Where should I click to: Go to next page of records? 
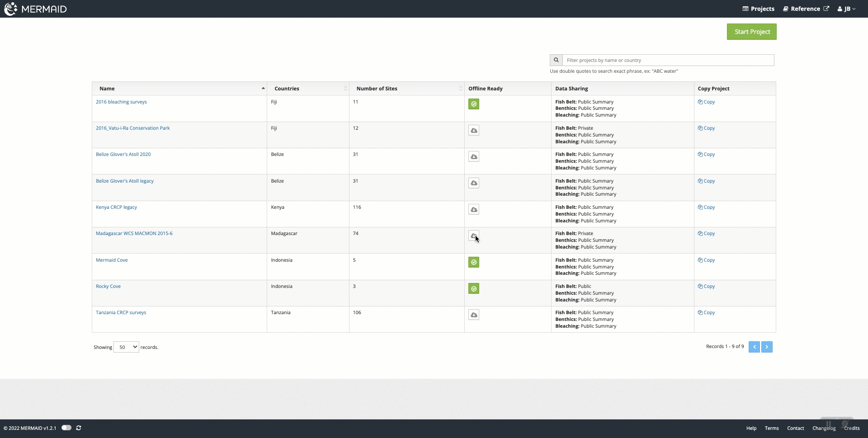point(766,347)
